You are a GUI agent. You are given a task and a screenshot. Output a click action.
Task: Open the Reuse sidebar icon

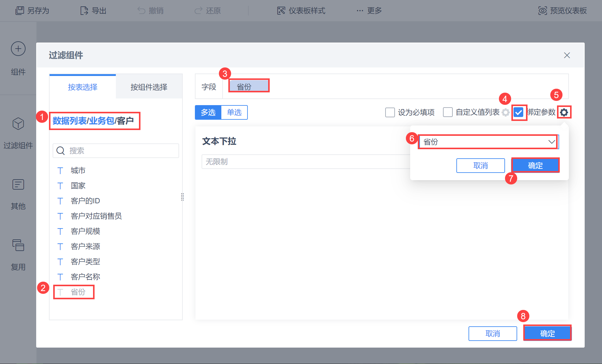pos(18,245)
